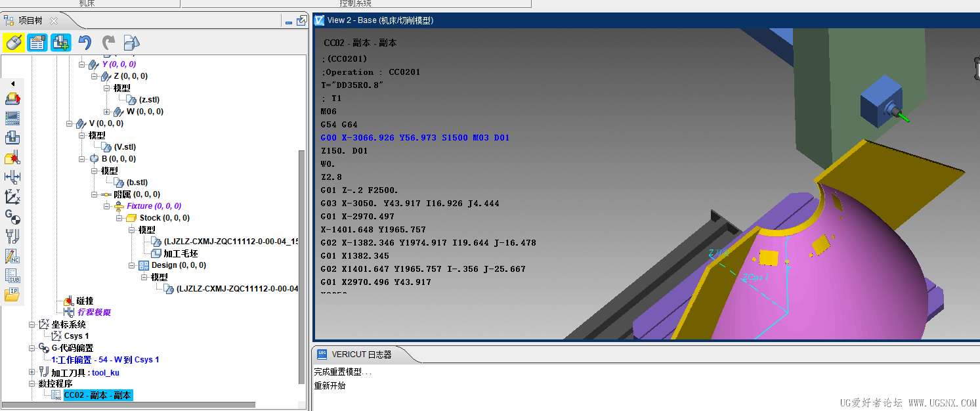This screenshot has height=411, width=980.
Task: Collapse the Design (0, 0, 0) node
Action: (x=132, y=265)
